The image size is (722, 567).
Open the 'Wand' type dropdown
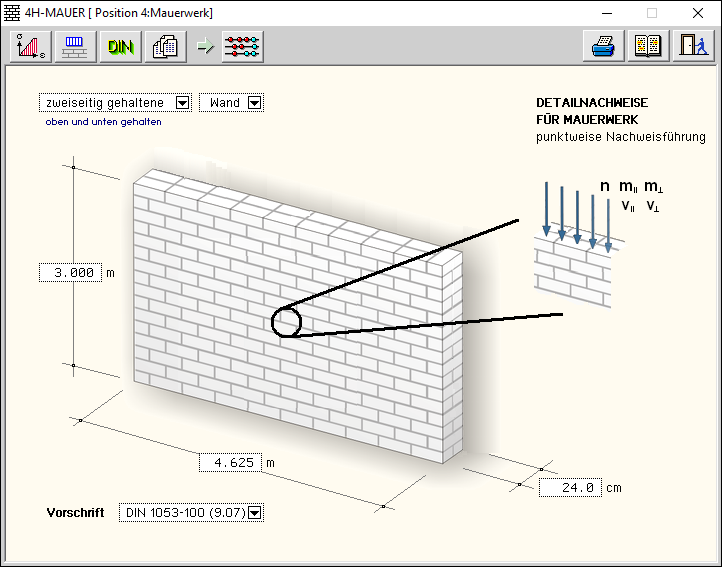(254, 102)
